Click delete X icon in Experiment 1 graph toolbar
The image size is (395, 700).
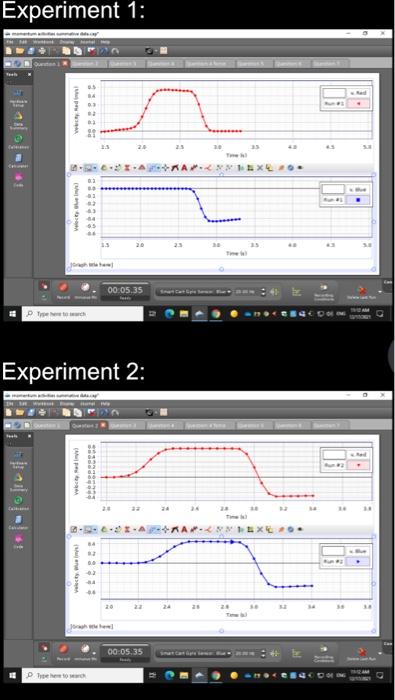260,168
